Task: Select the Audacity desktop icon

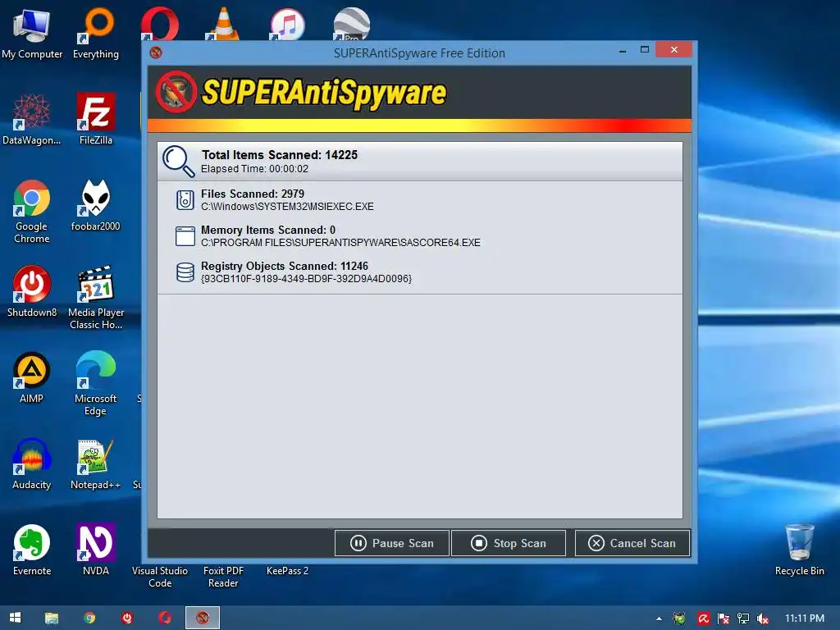Action: click(x=32, y=464)
